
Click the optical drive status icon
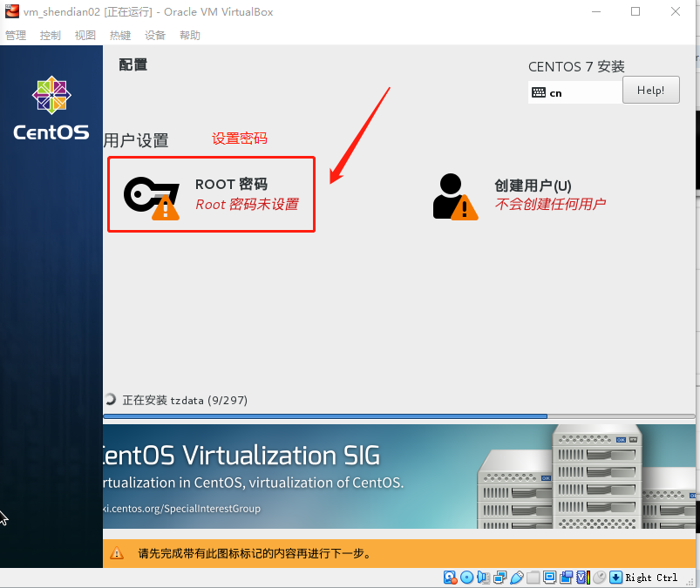466,578
